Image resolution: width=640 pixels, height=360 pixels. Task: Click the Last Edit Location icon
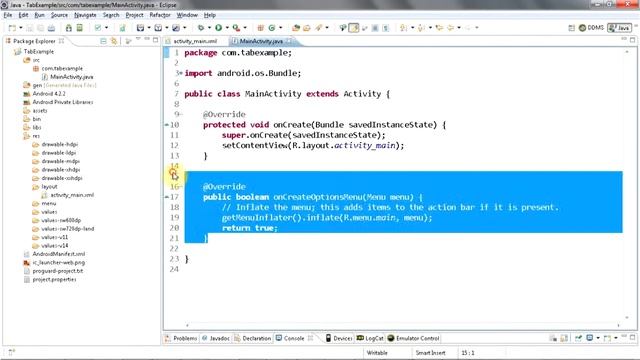coord(439,28)
